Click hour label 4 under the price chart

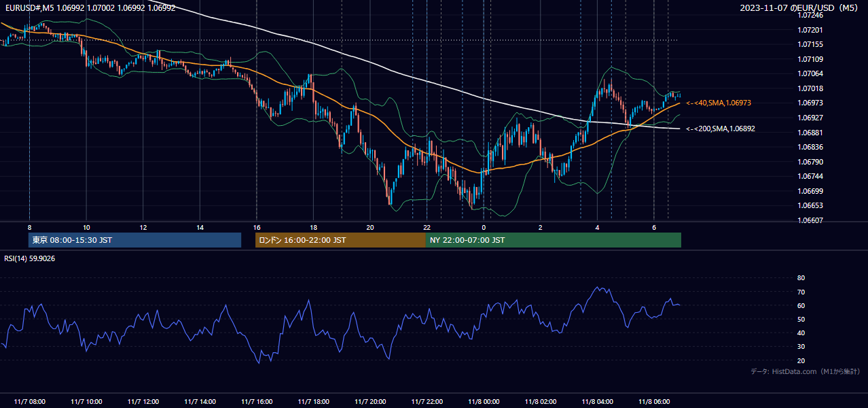coord(597,227)
